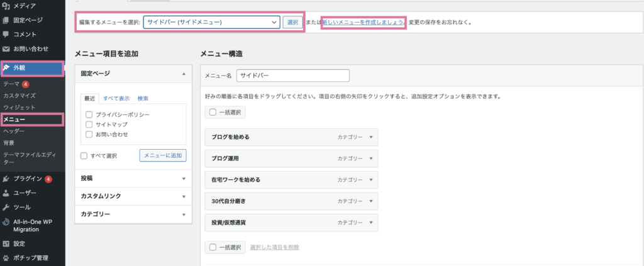Click the 設定 settings icon
The height and width of the screenshot is (266, 644).
6,244
